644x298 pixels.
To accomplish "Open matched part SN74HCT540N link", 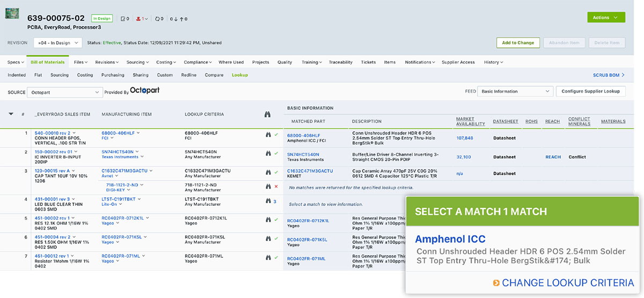I will tap(303, 154).
